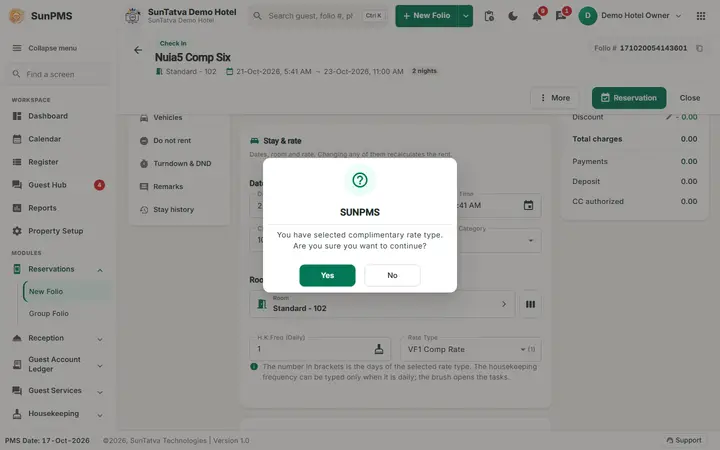Copy folio number icon
Screen dimensions: 720x450
click(699, 48)
